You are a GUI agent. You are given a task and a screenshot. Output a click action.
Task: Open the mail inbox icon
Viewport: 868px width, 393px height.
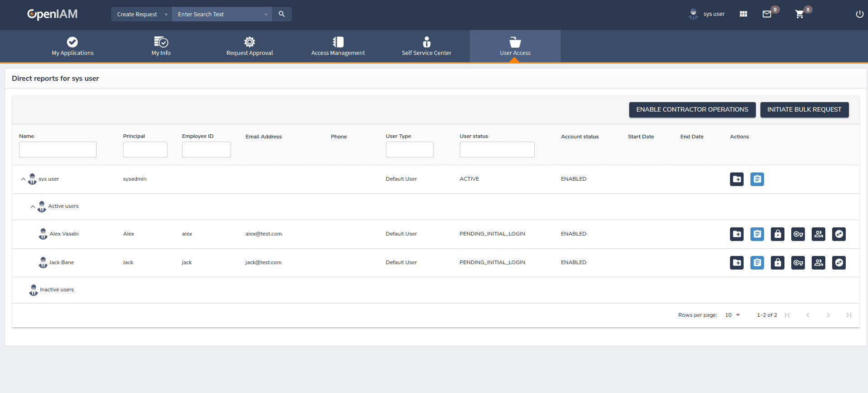tap(767, 15)
